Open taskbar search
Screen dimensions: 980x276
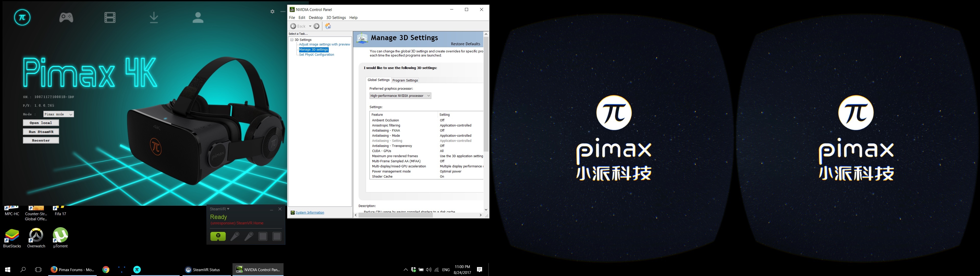(23, 270)
